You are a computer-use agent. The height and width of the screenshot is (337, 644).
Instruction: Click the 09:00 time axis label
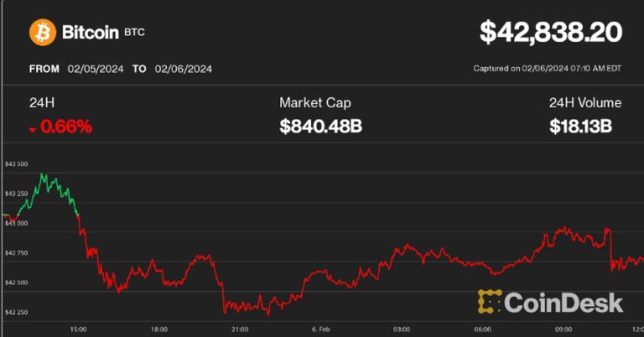tap(563, 329)
